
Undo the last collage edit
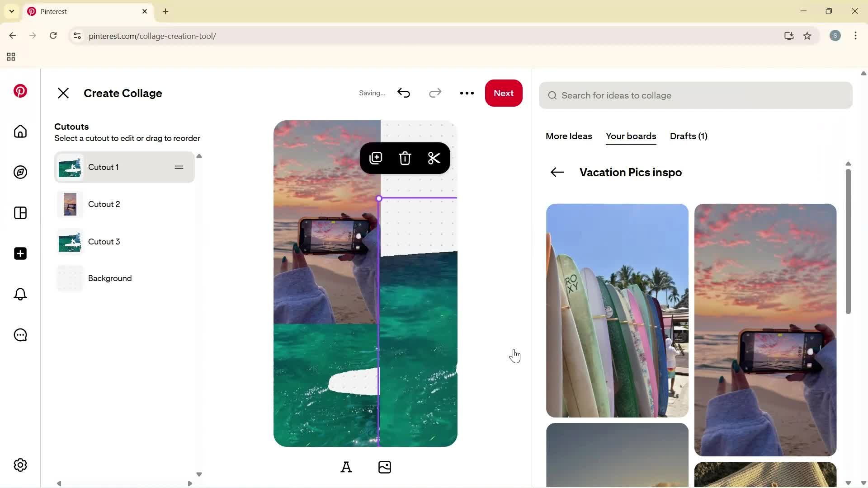pos(403,93)
